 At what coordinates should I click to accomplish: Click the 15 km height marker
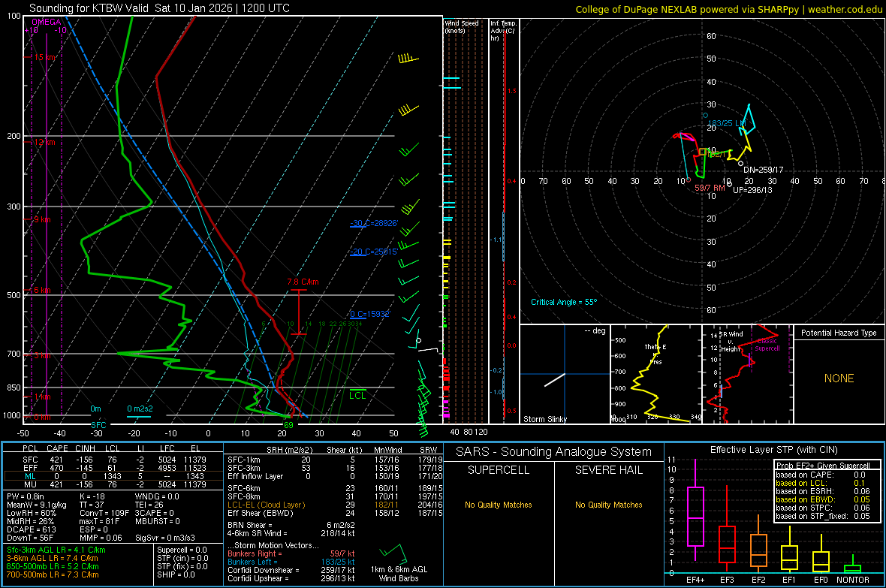[44, 57]
